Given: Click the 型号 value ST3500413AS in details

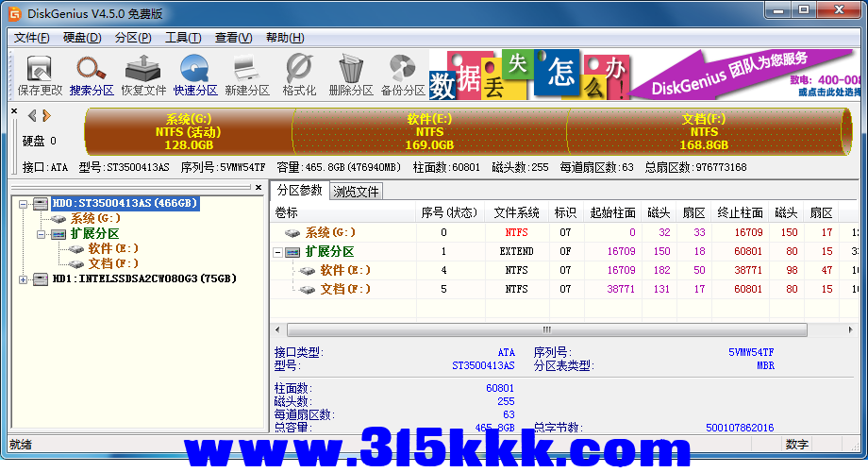Looking at the screenshot, I should (483, 365).
